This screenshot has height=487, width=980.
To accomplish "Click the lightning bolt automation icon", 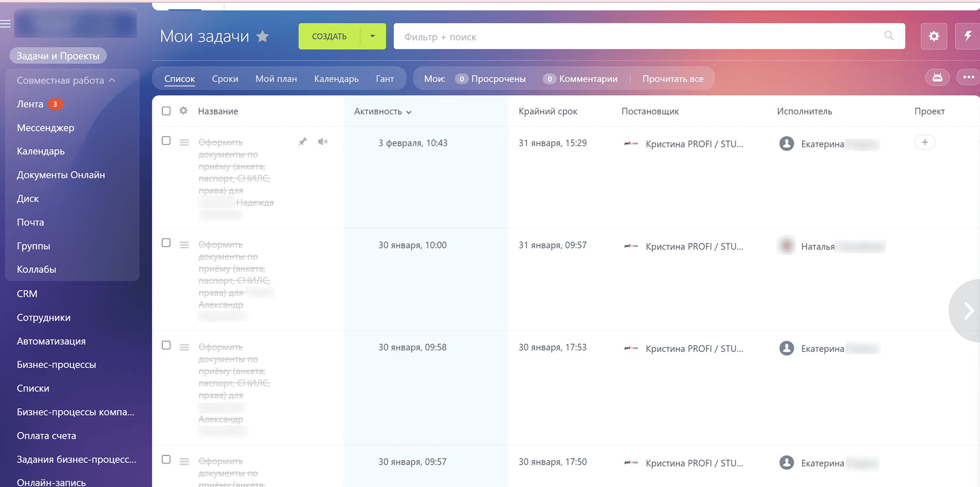I will coord(968,36).
